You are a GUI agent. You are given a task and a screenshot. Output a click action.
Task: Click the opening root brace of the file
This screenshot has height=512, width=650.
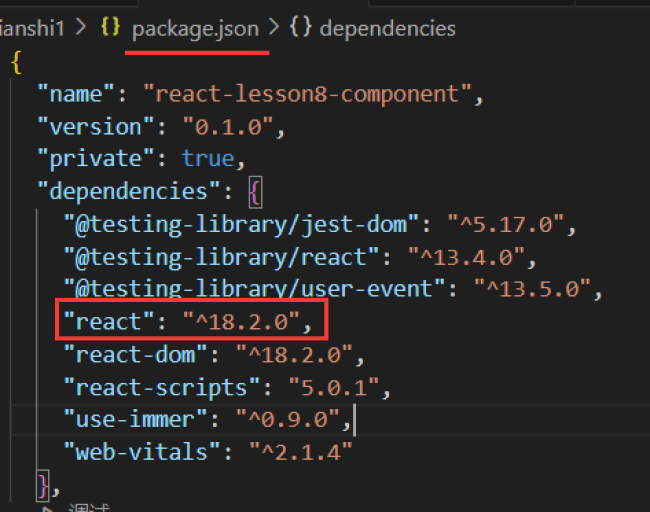click(17, 63)
